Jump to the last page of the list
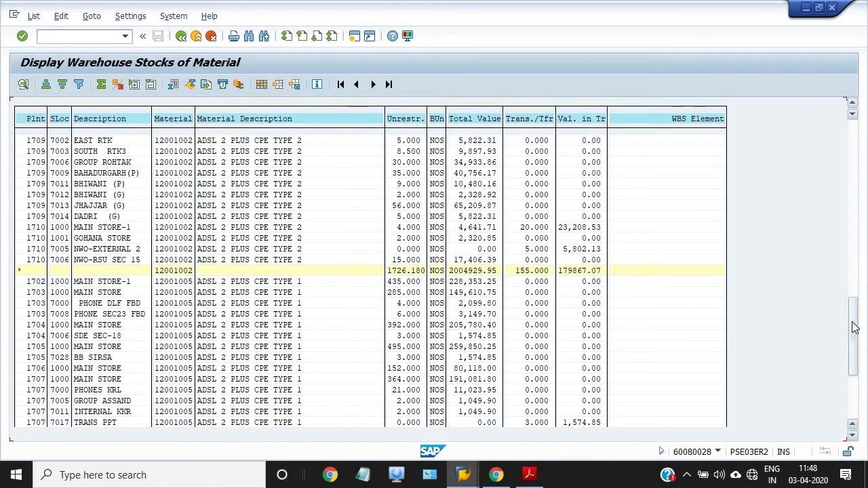868x488 pixels. tap(389, 84)
